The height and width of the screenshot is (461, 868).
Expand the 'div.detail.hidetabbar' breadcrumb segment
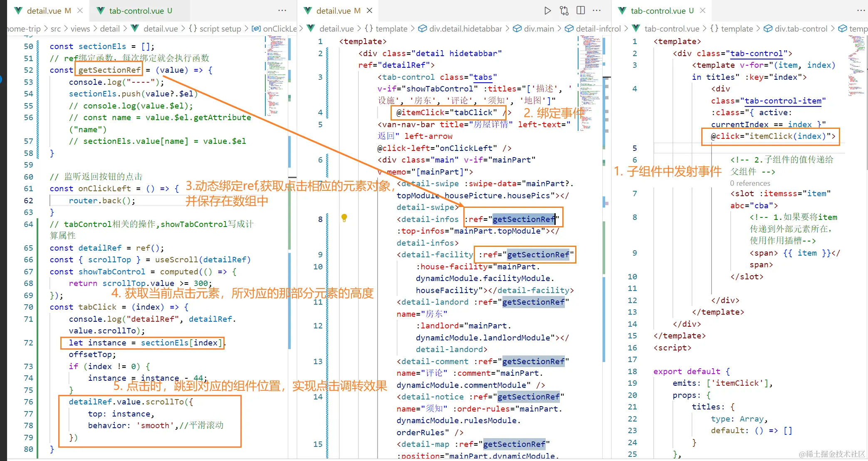[465, 29]
